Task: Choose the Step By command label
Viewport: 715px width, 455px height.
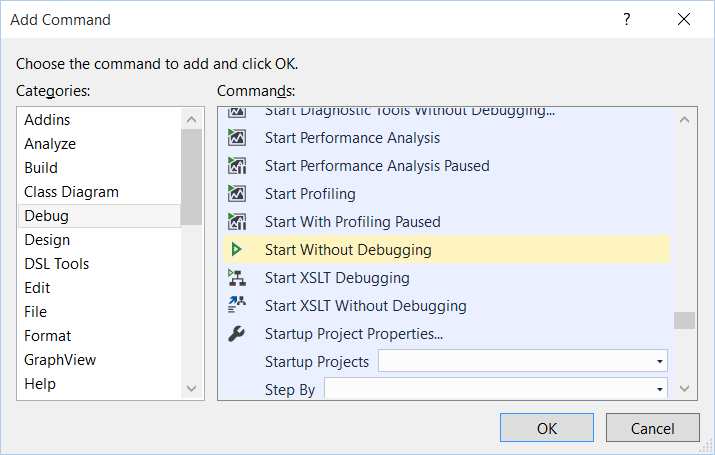Action: coord(290,390)
